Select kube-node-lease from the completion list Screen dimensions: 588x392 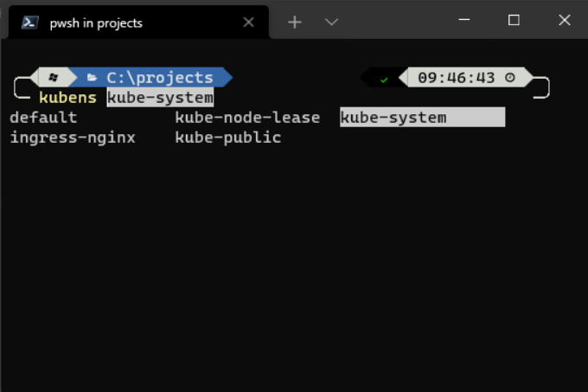click(247, 118)
